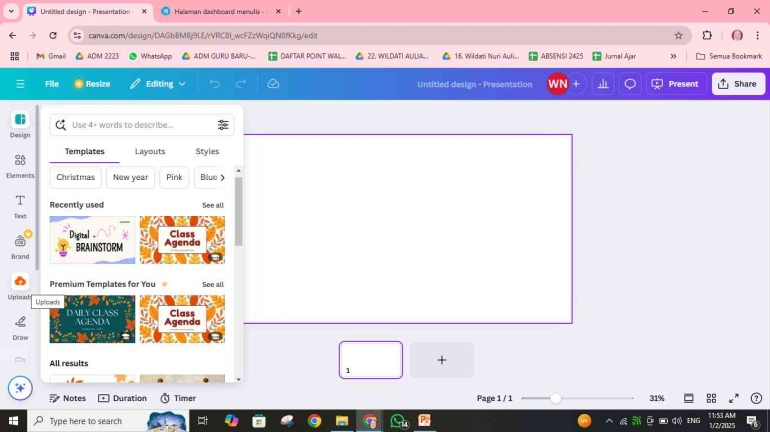Click the Share button
Image resolution: width=770 pixels, height=432 pixels.
pyautogui.click(x=738, y=84)
